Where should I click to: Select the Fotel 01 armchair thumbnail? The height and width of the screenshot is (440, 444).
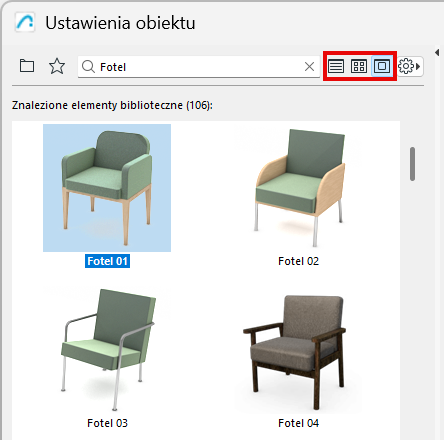pos(107,188)
